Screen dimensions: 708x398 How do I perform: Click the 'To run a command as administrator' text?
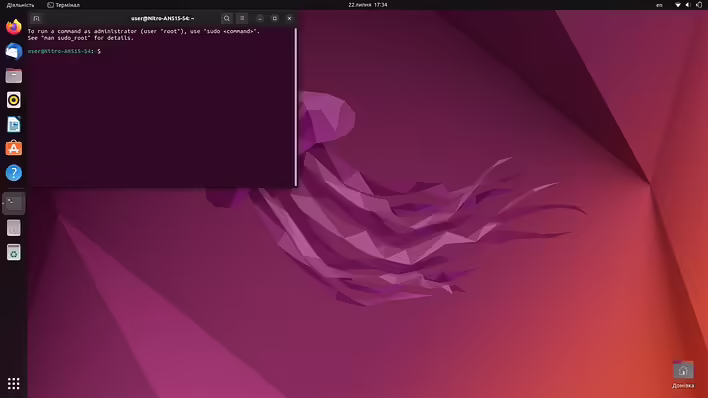click(144, 31)
